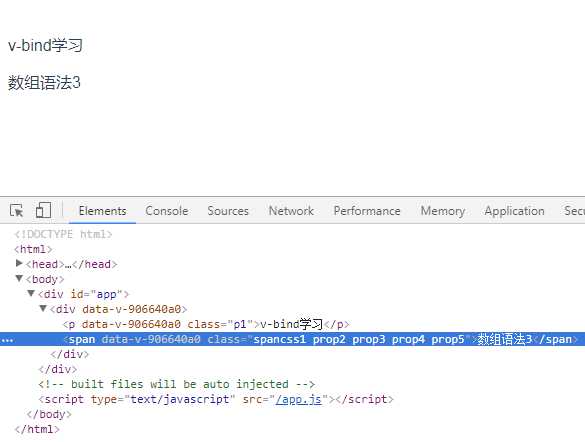
Task: Expand the collapsed head element
Action: tap(19, 263)
